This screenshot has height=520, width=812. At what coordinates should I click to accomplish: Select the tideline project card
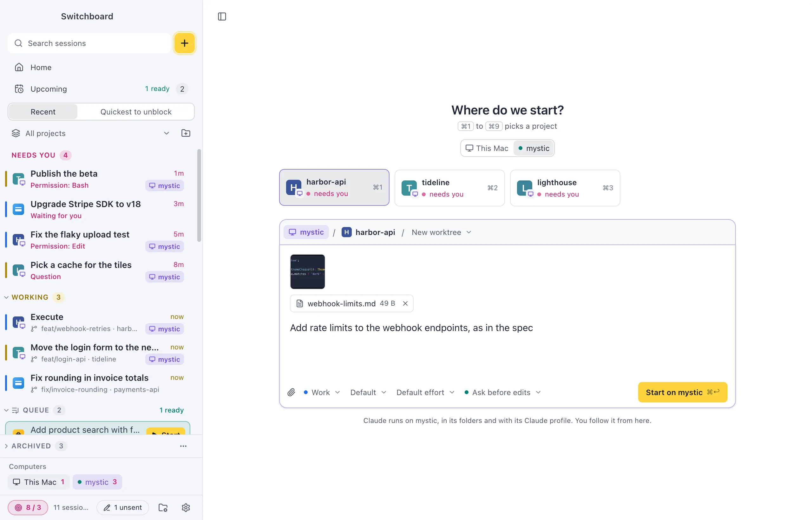(x=449, y=188)
